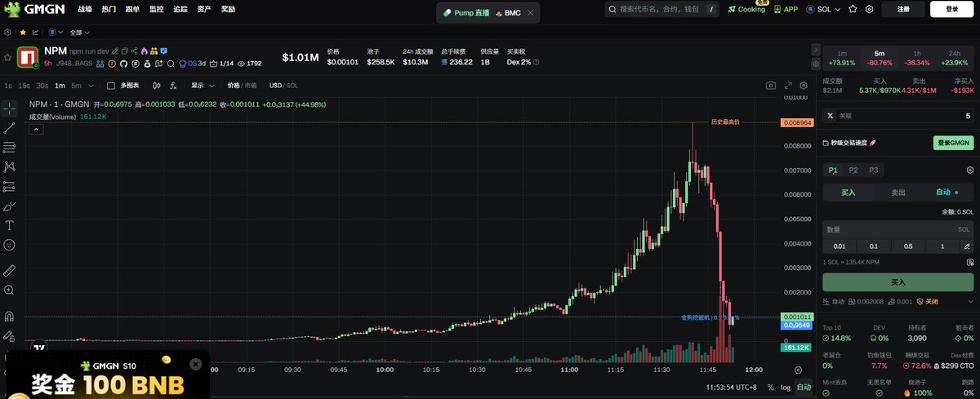Screen dimensions: 980x399
Task: Open the chain selector dropdown in filter bar
Action: tap(56, 32)
